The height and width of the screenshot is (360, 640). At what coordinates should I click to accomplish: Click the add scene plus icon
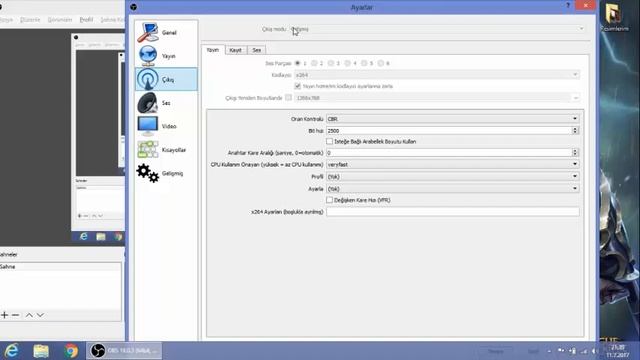point(4,315)
